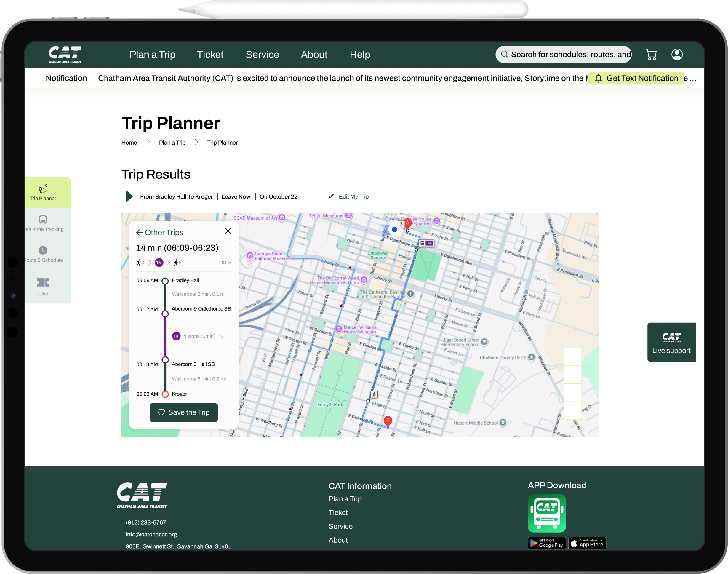Click the Chatham County DFCS map pin

(x=532, y=357)
